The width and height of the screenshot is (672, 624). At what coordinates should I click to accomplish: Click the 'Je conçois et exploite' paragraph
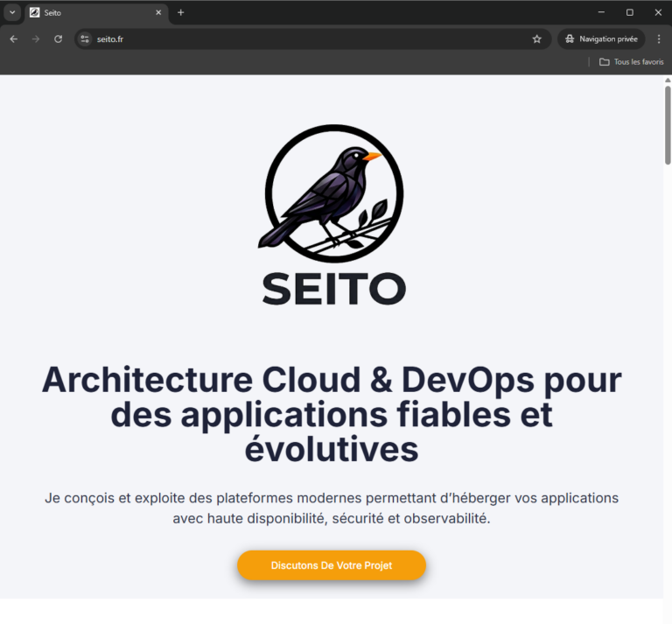coord(332,508)
